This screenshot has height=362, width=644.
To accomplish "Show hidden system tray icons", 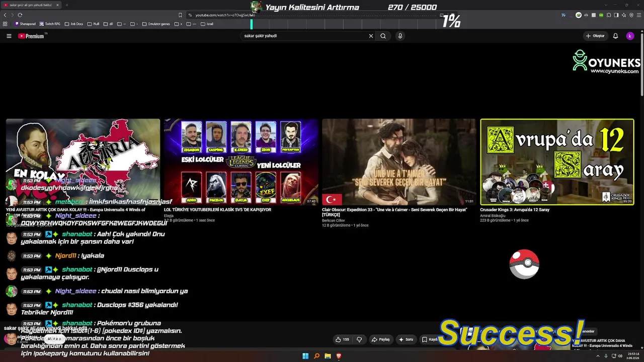I will 598,356.
